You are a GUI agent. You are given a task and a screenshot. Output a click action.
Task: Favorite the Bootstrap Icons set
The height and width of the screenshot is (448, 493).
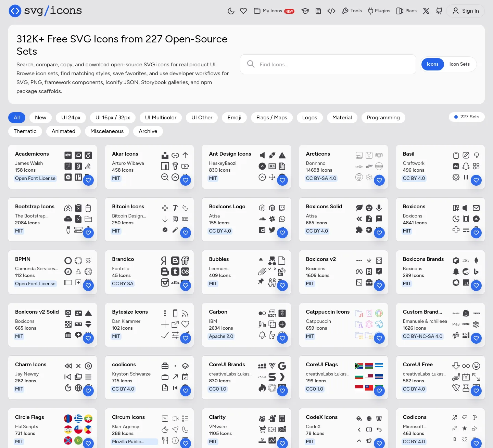point(88,233)
